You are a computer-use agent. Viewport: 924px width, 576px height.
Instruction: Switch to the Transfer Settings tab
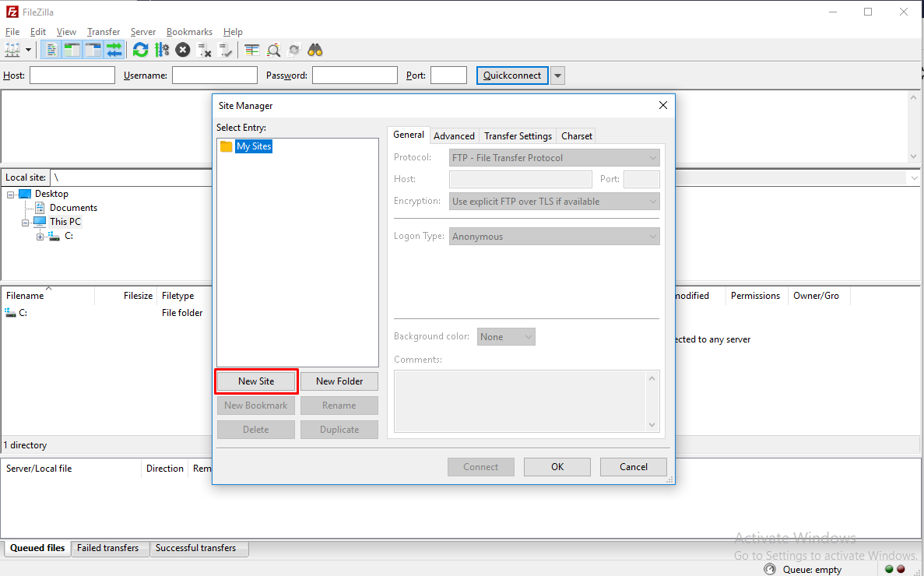point(518,136)
